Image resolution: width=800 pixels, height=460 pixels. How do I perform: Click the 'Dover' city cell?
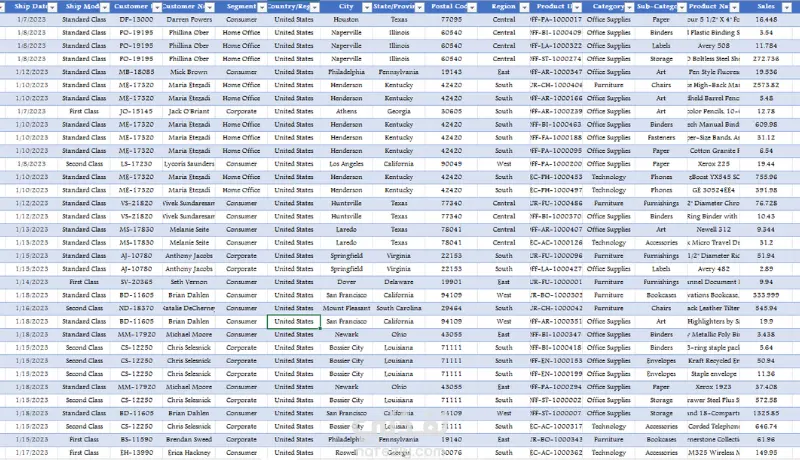point(346,282)
